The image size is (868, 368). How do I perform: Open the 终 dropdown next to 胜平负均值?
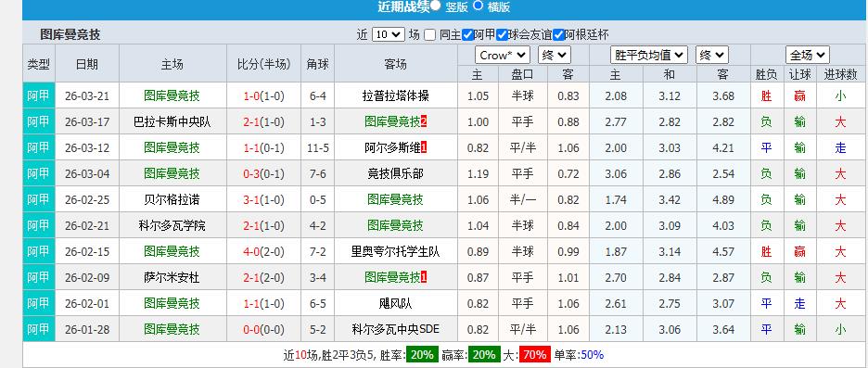[712, 55]
